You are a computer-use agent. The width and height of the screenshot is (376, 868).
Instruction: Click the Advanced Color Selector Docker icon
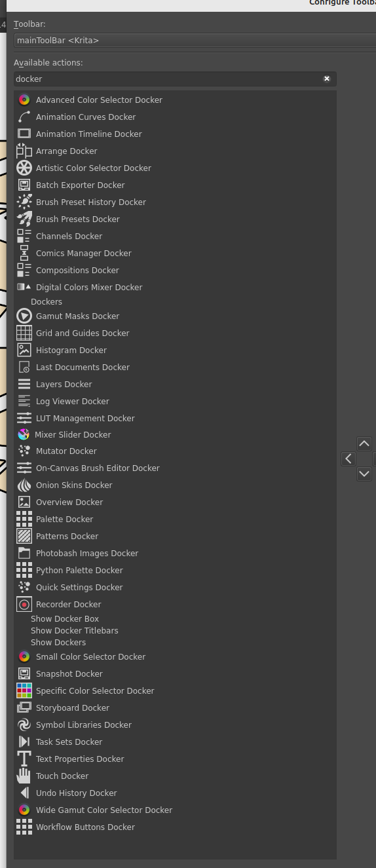coord(24,100)
